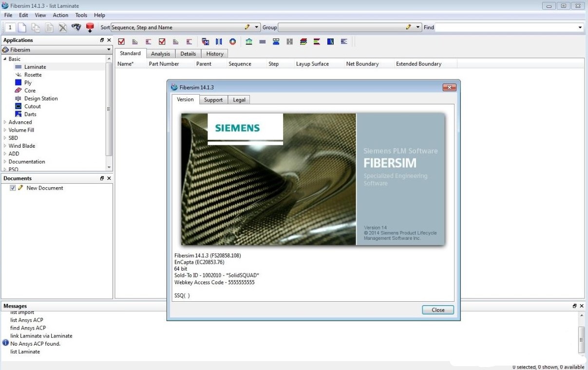
Task: Click the blank new document toolbar icon
Action: tap(22, 27)
